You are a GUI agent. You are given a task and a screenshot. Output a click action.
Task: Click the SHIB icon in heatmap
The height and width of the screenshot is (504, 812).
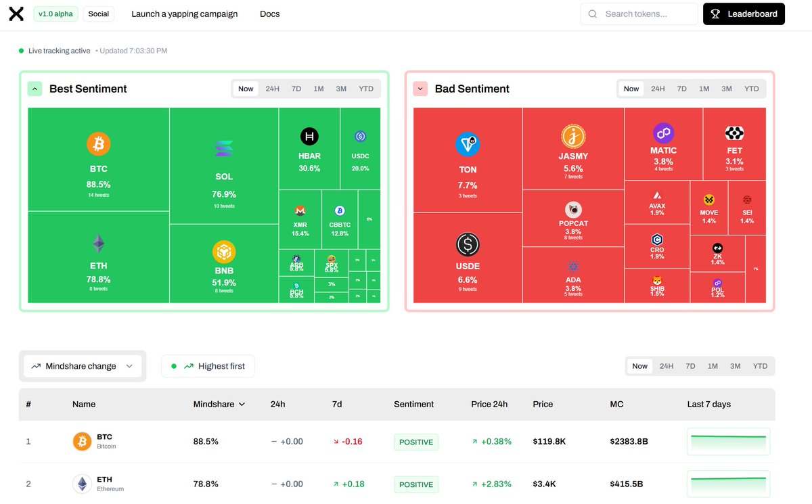coord(657,281)
